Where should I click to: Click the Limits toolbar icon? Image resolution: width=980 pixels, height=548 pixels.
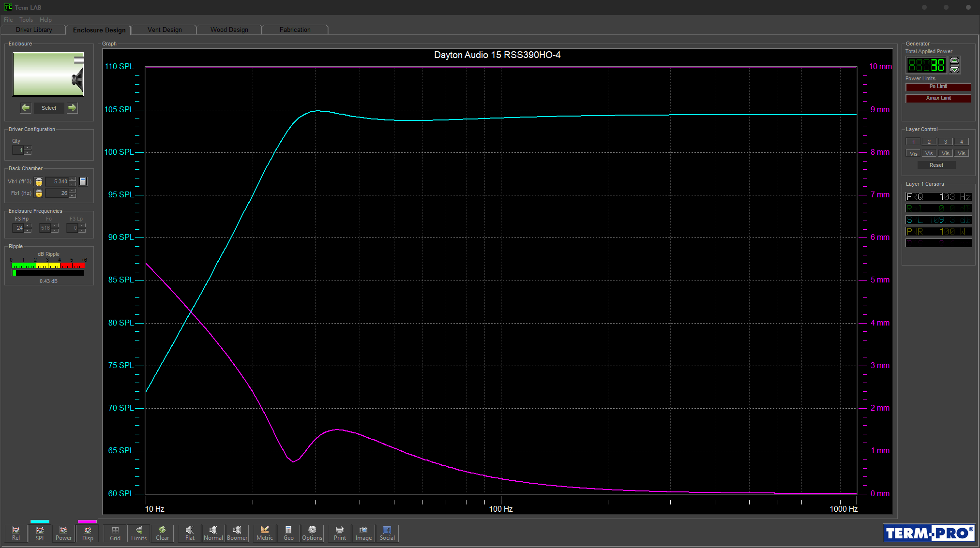click(139, 533)
